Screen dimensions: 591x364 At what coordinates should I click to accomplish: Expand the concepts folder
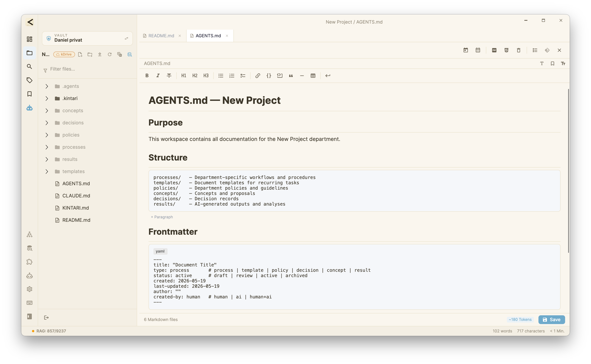point(47,110)
